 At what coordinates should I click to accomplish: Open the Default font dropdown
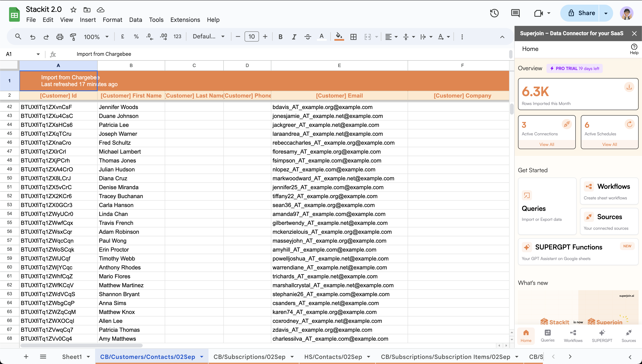pyautogui.click(x=208, y=37)
